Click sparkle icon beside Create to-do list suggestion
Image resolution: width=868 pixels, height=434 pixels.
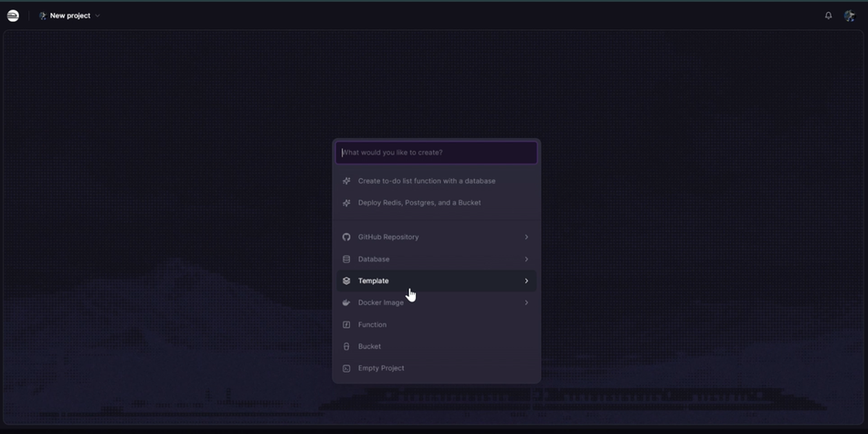tap(346, 181)
